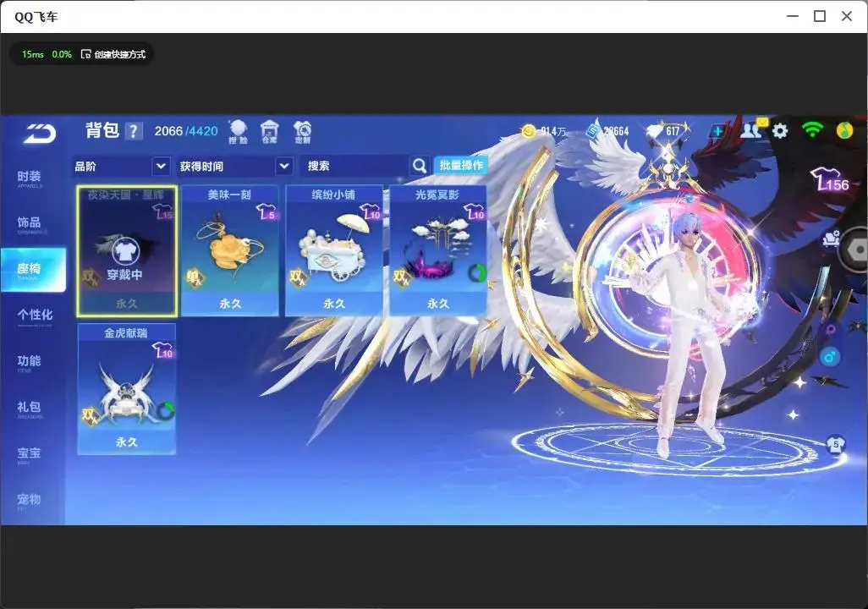Click the purple shirt 156 fashion score icon
868x609 pixels.
click(x=829, y=180)
